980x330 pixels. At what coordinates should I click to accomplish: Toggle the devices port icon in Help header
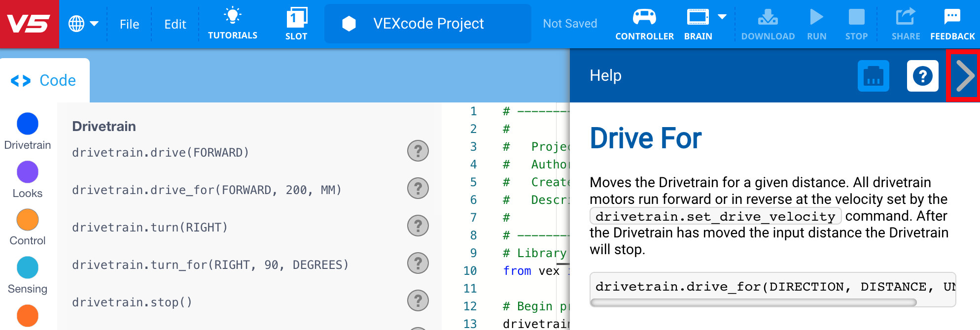[873, 76]
